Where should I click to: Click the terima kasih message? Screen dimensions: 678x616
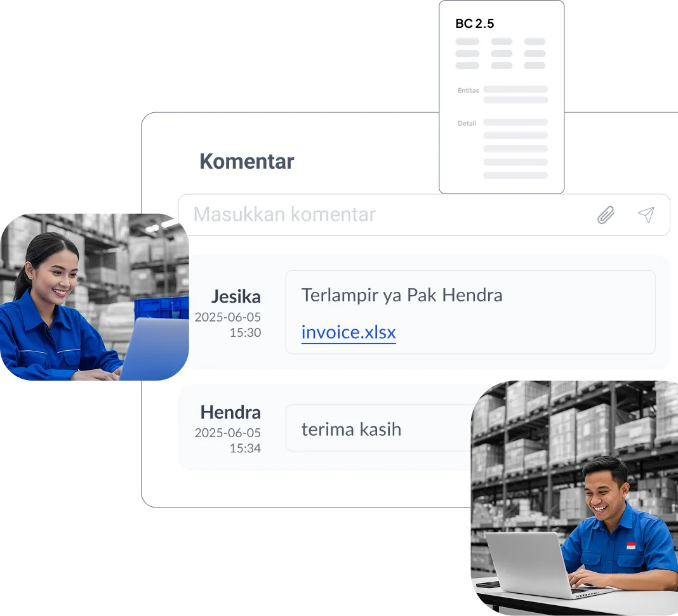tap(351, 429)
